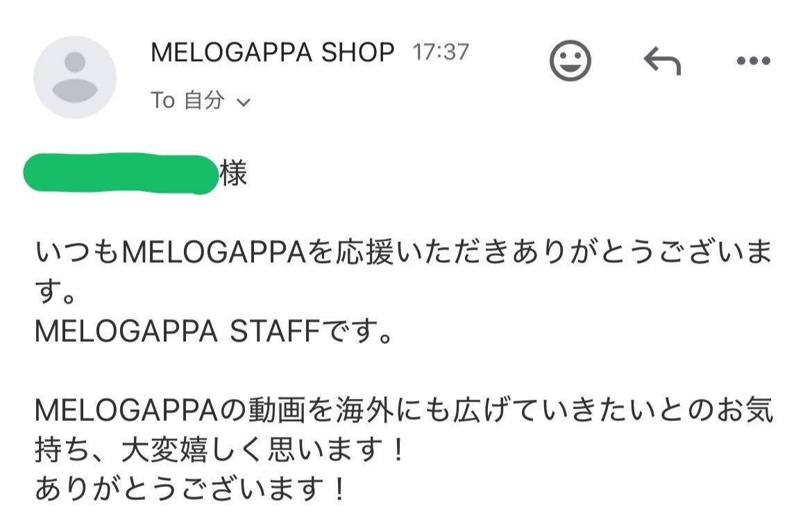Tap the 'MELOGAPPA STAFFです。' line

click(213, 332)
